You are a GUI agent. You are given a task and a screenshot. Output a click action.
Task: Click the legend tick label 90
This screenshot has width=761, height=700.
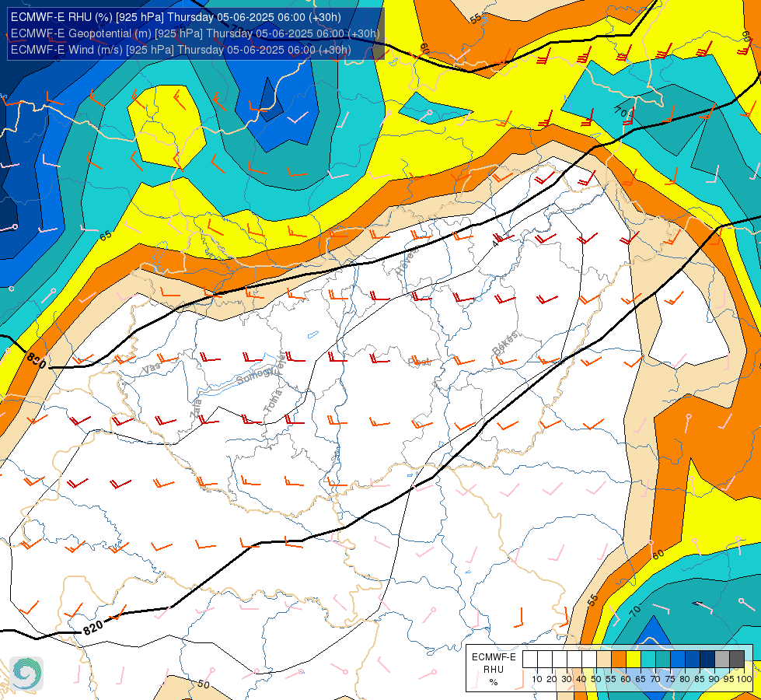(x=714, y=679)
